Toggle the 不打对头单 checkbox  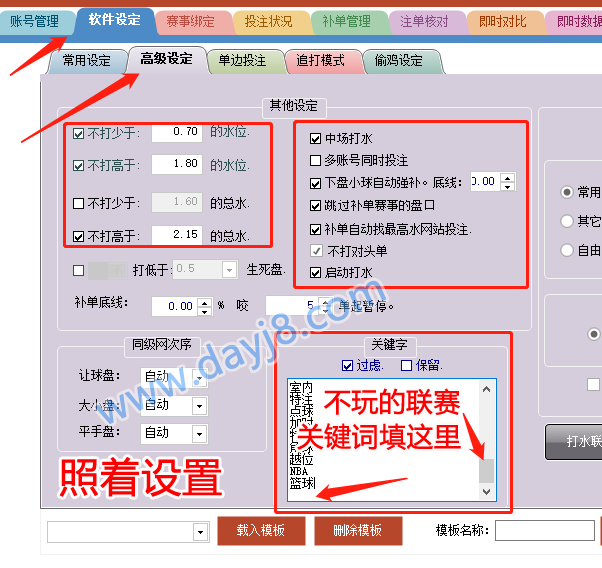(316, 251)
